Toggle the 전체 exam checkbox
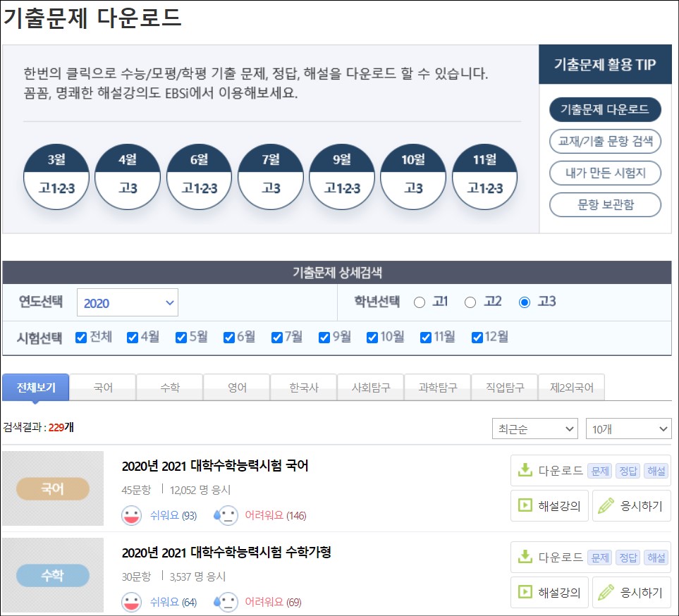 (81, 337)
